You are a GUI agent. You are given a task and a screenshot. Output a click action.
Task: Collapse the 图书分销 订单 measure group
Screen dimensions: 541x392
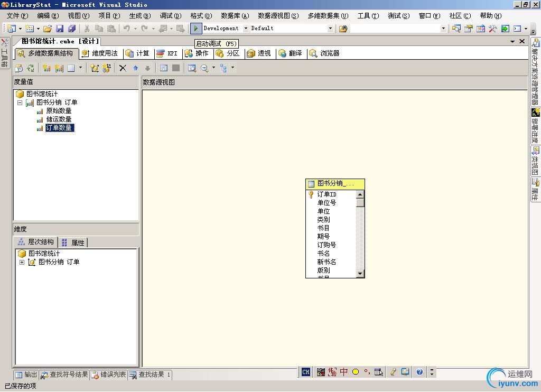click(20, 102)
